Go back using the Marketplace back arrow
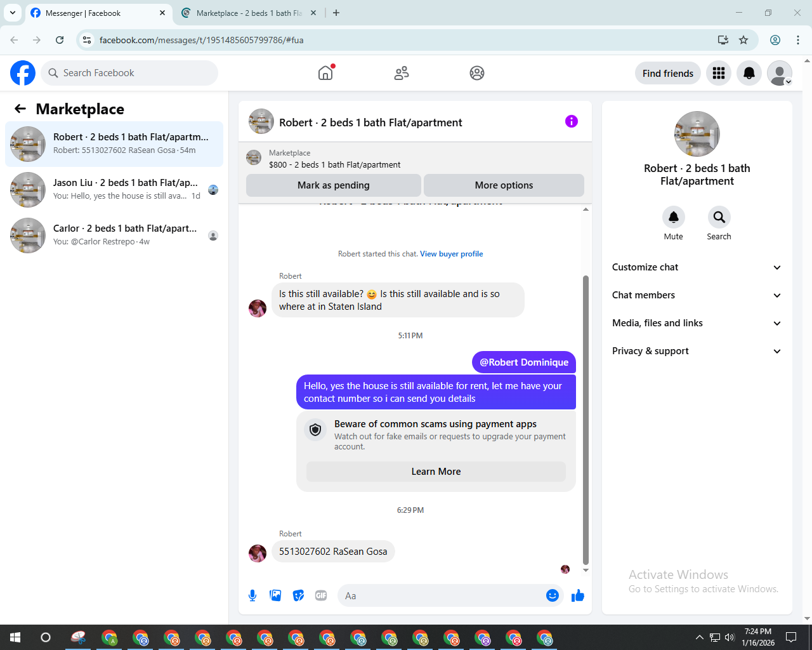The image size is (812, 650). click(x=20, y=109)
